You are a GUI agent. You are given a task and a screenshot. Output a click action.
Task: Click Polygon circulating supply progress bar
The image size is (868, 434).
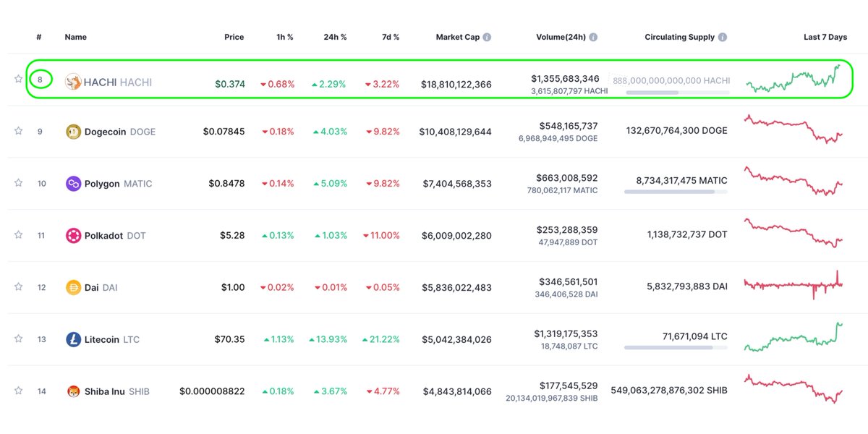click(676, 192)
